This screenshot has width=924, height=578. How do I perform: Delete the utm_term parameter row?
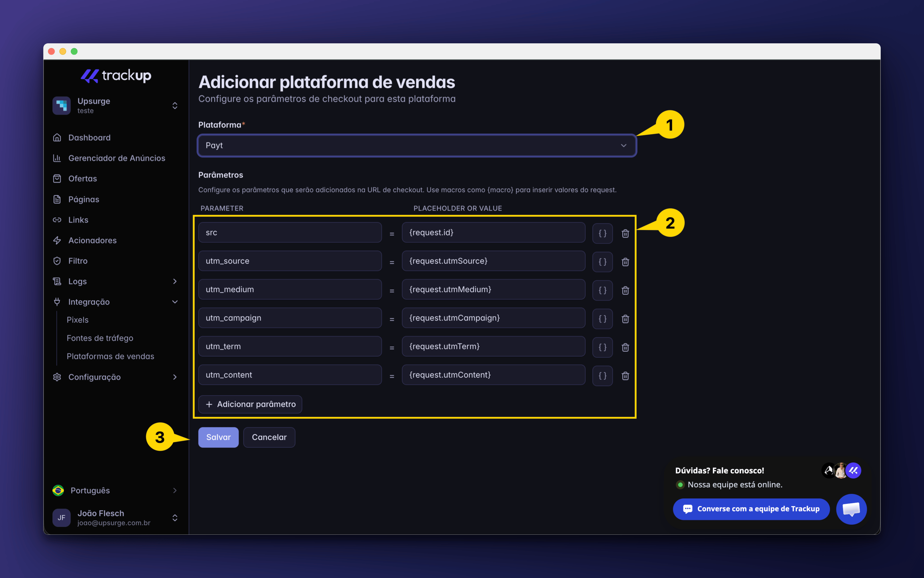[625, 347]
